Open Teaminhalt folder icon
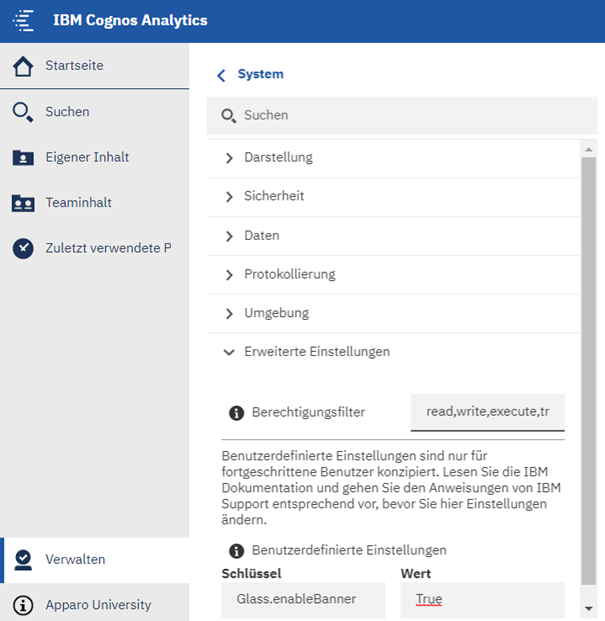The width and height of the screenshot is (605, 621). pos(22,203)
